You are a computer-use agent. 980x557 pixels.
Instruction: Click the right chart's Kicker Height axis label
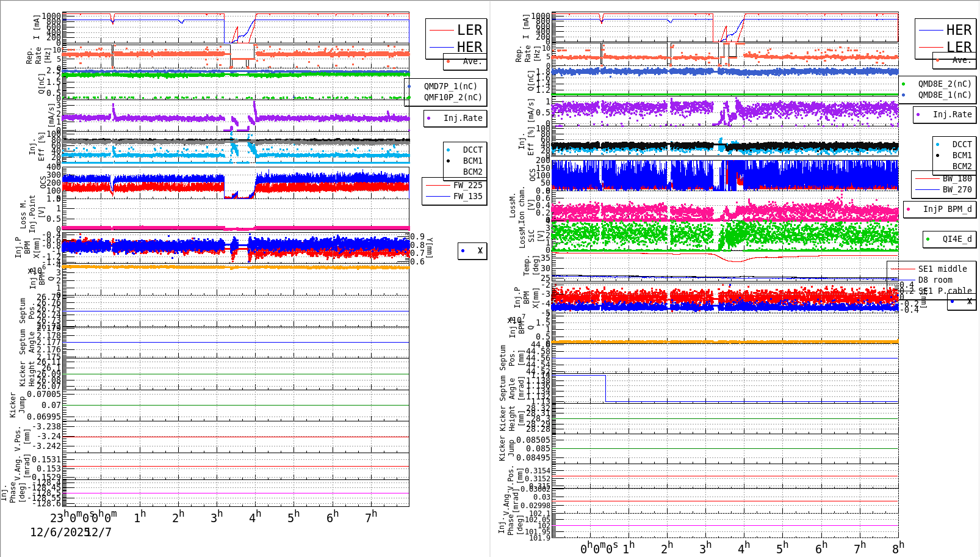click(x=512, y=417)
